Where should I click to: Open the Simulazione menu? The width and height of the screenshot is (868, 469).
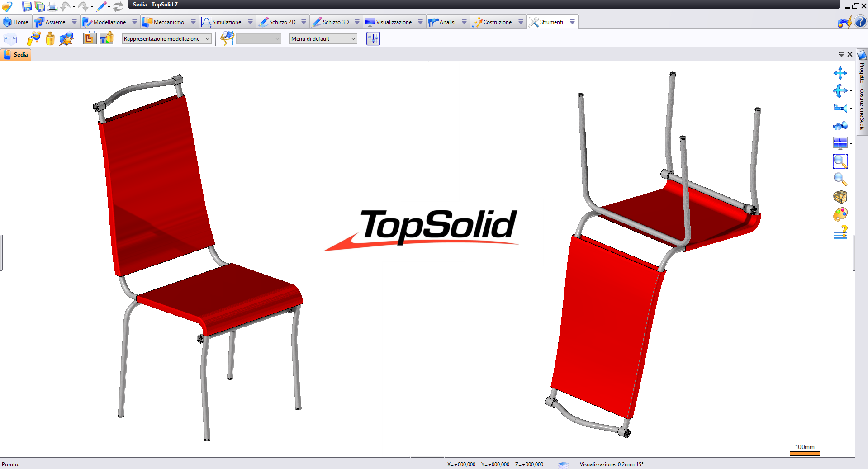[222, 22]
